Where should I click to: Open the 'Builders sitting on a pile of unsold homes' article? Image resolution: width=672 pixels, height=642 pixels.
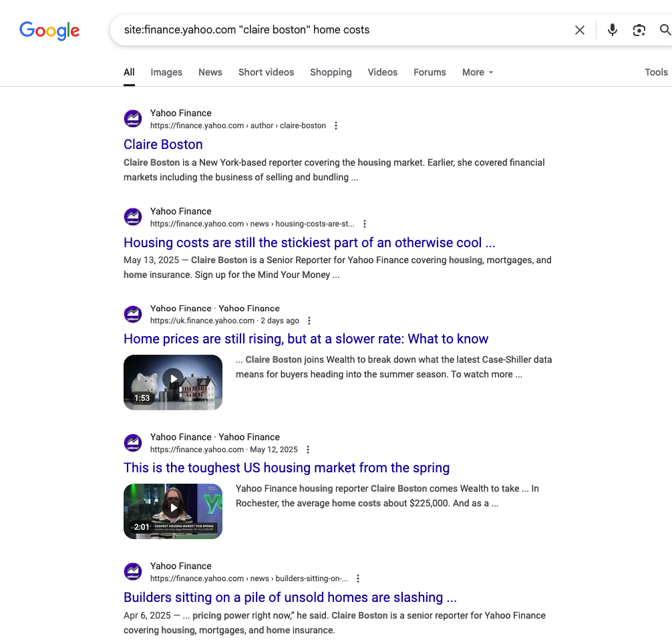point(289,597)
